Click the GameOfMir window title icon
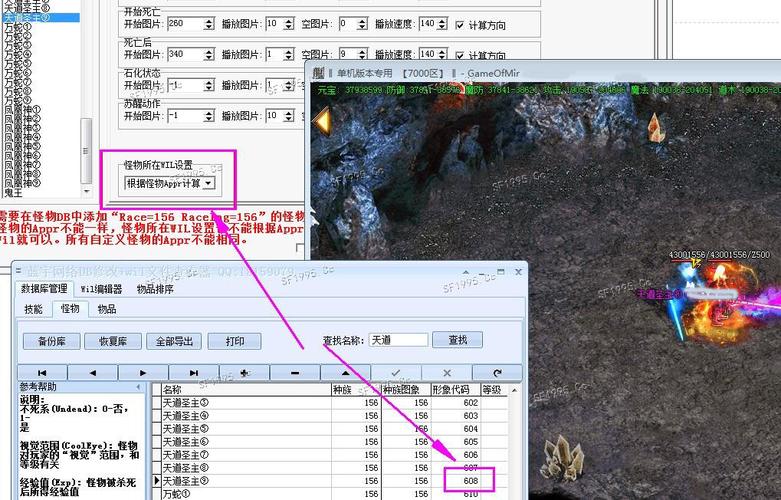 pos(319,73)
